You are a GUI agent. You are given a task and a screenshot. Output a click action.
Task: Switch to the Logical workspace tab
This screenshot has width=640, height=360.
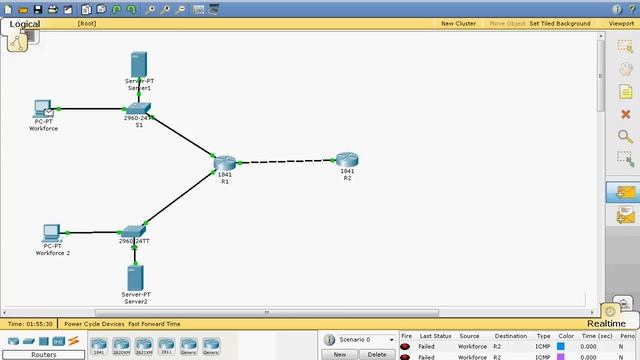coord(24,24)
